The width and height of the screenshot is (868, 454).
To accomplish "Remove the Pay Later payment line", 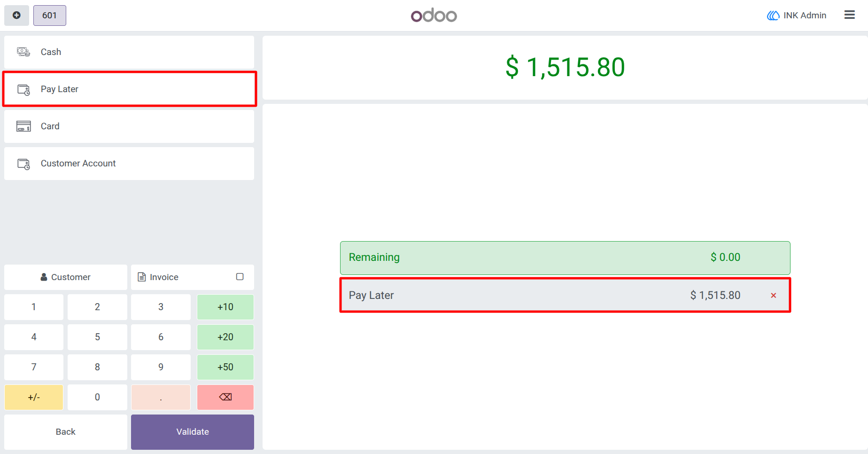I will 773,295.
